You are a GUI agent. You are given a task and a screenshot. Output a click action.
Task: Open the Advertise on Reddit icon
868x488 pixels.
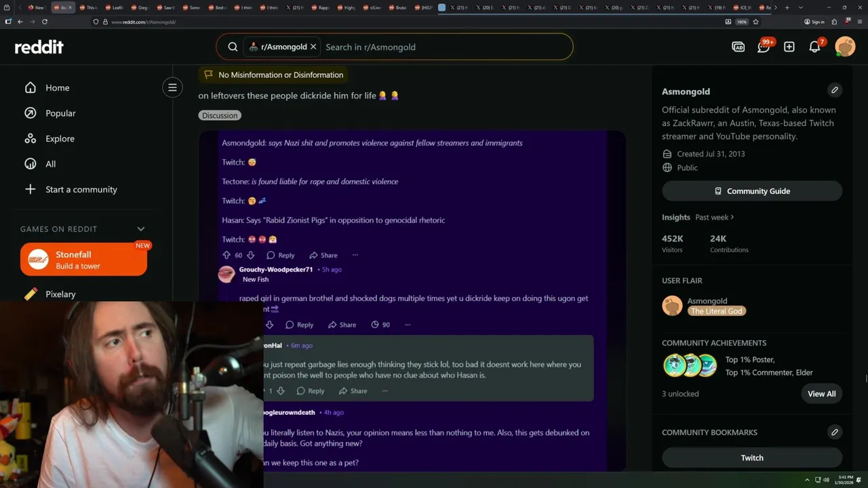(738, 47)
